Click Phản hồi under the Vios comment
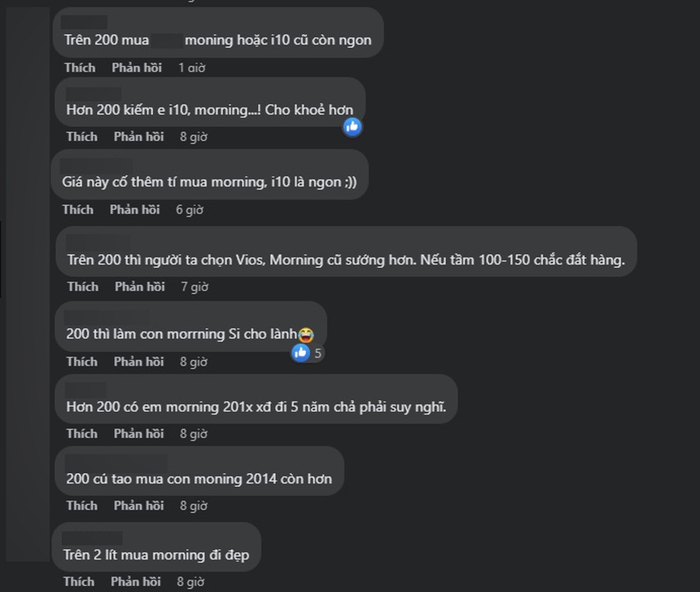The image size is (700, 592). click(139, 287)
